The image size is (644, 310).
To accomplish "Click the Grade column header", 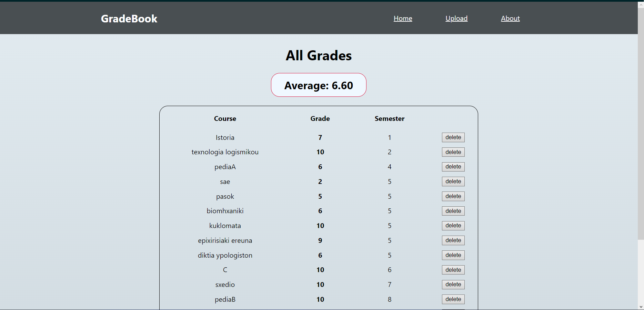I will coord(320,118).
